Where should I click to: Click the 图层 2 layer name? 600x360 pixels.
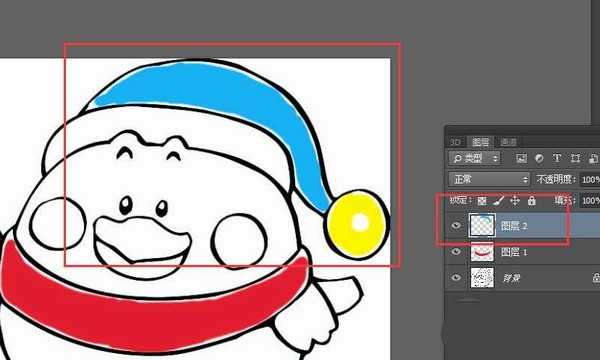tap(514, 226)
